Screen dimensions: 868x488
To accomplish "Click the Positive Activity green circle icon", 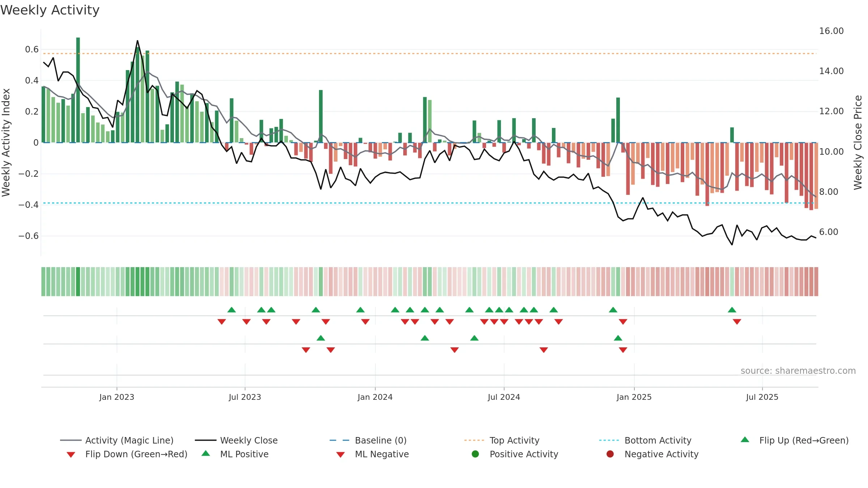I will [476, 454].
